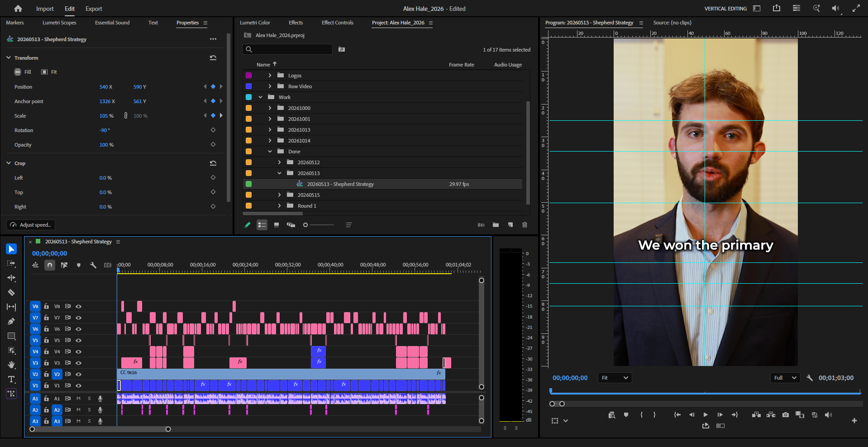Image resolution: width=868 pixels, height=447 pixels.
Task: Open the Fit zoom level dropdown
Action: [615, 378]
